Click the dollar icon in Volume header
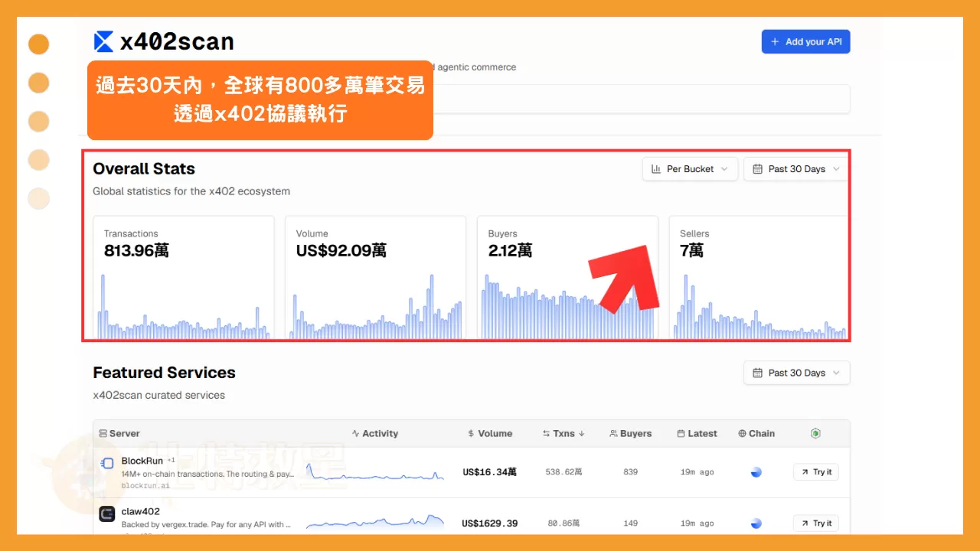980x551 pixels. pos(471,433)
